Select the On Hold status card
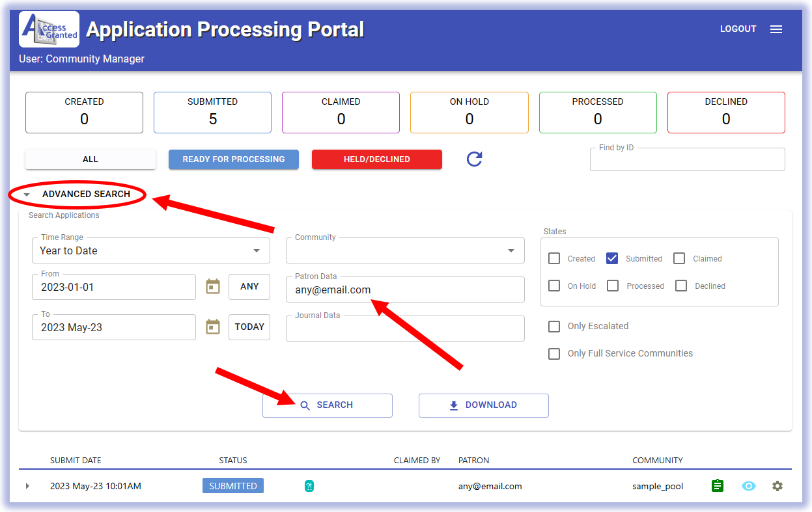 pos(469,113)
